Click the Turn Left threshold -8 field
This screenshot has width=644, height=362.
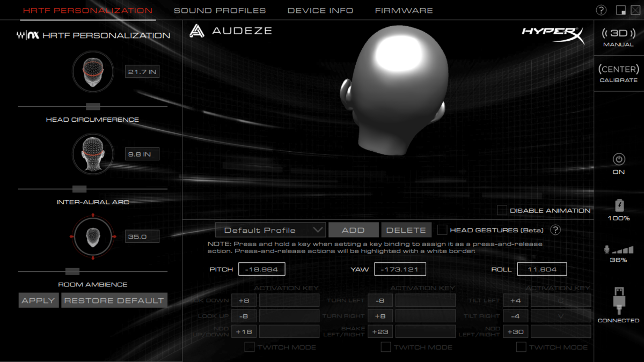[380, 300]
